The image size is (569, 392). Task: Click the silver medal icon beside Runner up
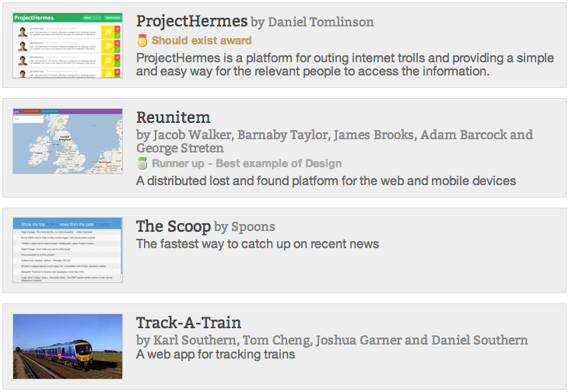[142, 163]
